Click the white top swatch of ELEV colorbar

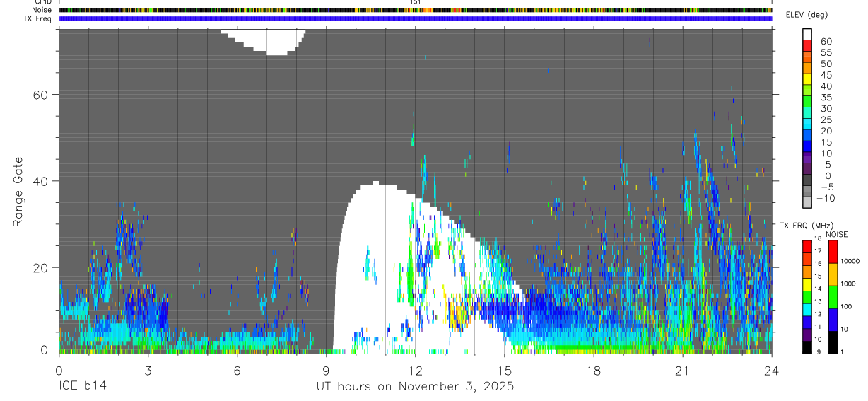(807, 34)
